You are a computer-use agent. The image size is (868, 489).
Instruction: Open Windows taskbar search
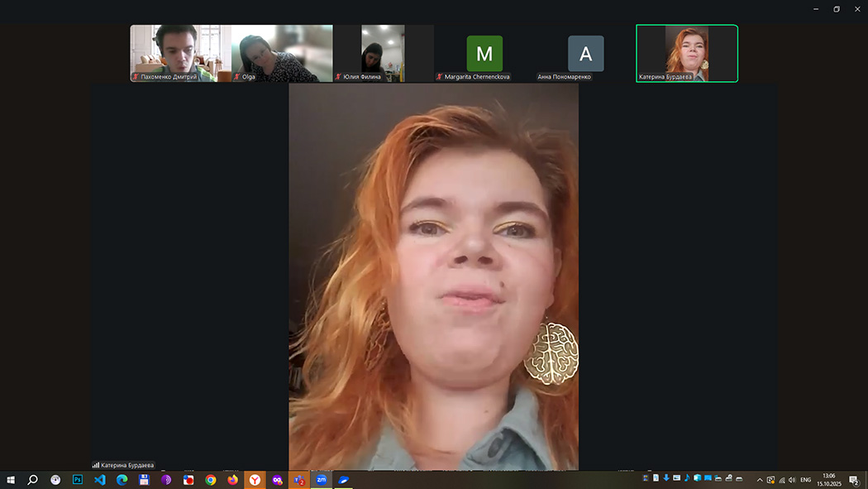(33, 480)
